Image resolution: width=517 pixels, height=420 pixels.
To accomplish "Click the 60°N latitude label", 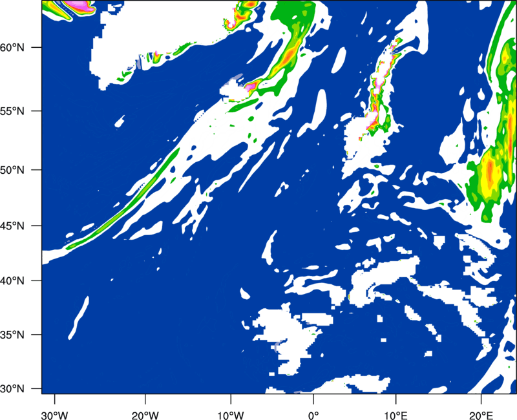I will (x=12, y=47).
